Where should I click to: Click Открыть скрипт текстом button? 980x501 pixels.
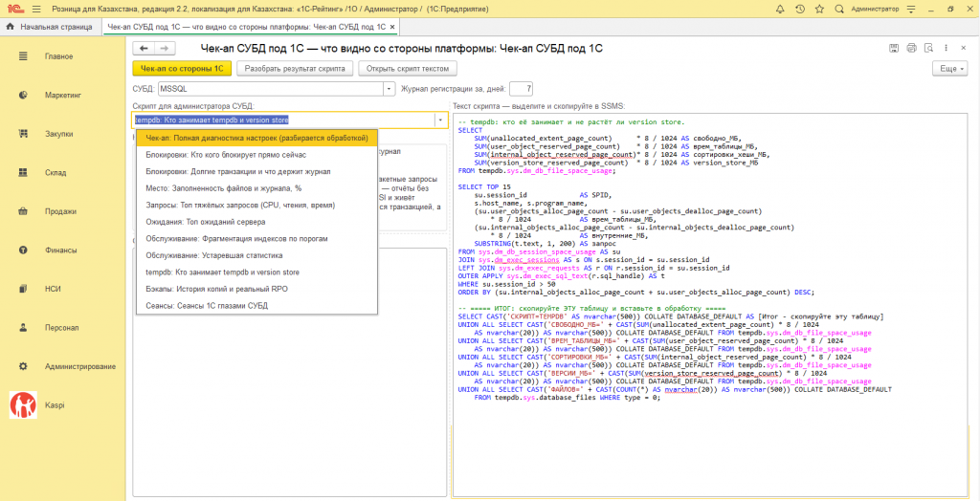(408, 68)
